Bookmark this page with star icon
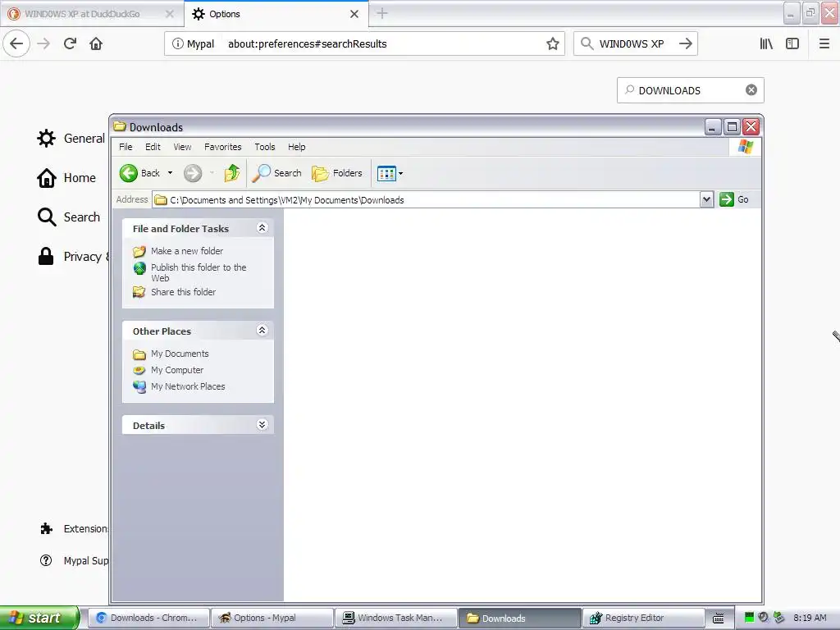 pyautogui.click(x=553, y=43)
